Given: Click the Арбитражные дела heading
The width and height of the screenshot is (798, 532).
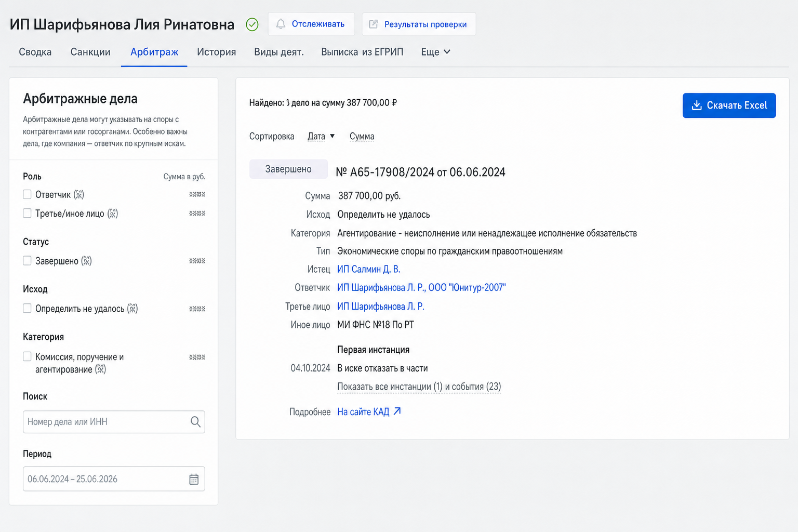Looking at the screenshot, I should 80,99.
